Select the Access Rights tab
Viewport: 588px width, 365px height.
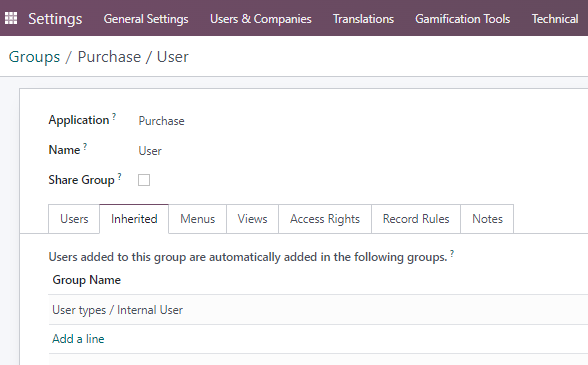click(x=325, y=219)
